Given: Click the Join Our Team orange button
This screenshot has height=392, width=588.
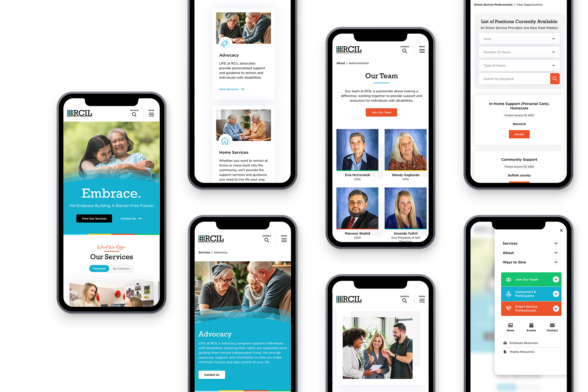Looking at the screenshot, I should (x=381, y=112).
